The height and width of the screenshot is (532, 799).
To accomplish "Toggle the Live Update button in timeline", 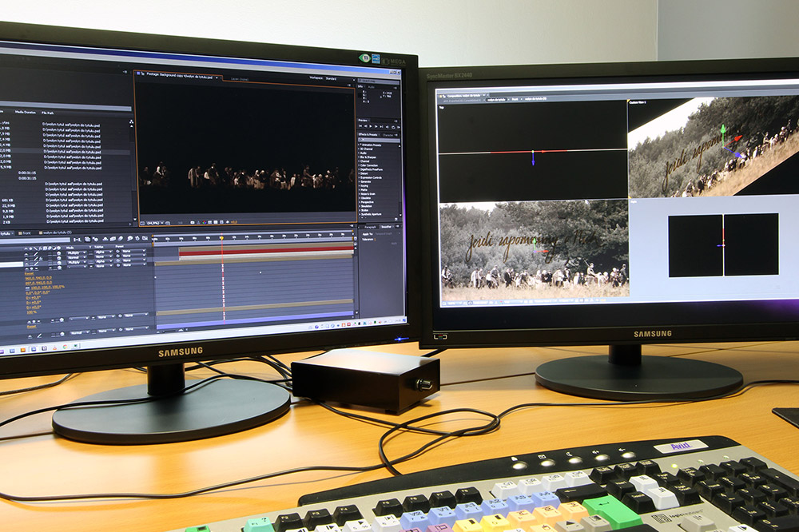I will point(87,239).
